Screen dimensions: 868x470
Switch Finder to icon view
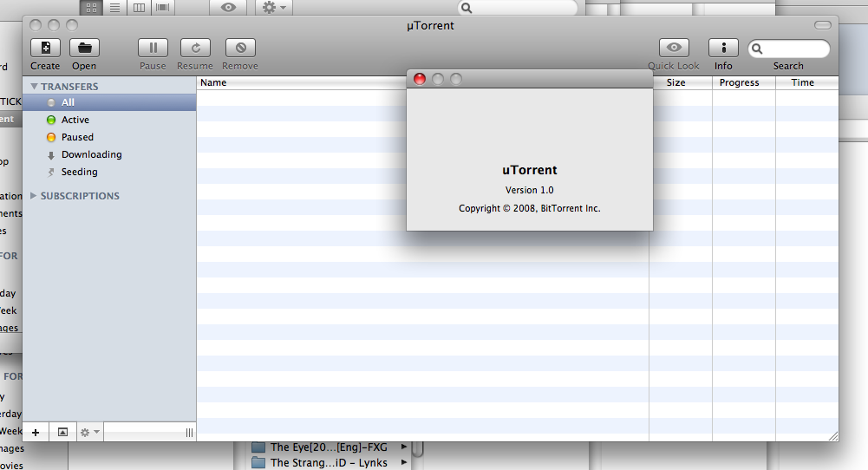pos(91,8)
